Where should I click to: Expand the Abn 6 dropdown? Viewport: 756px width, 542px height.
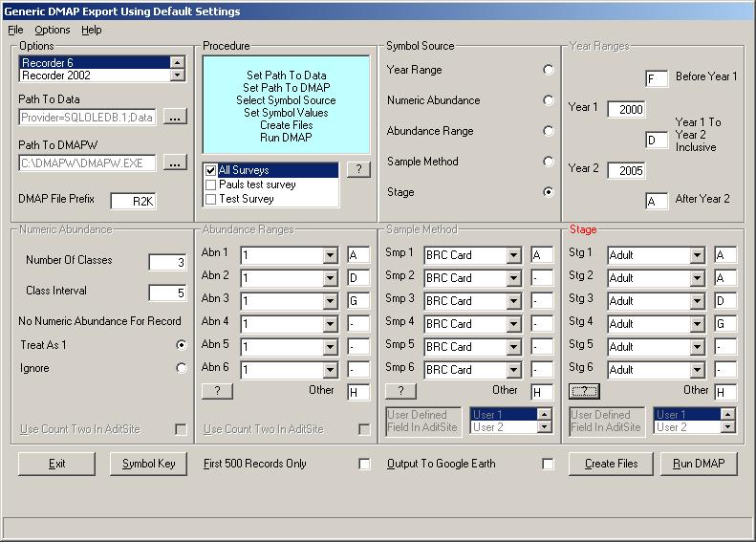[331, 370]
